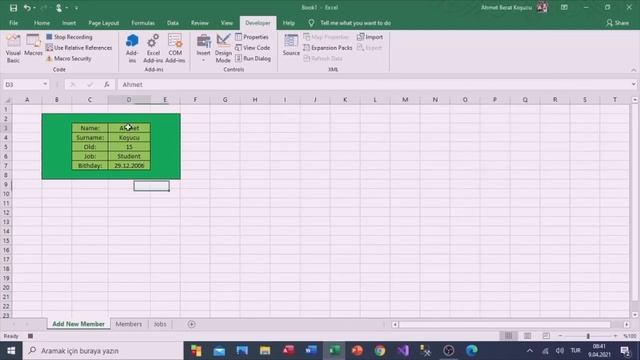Select column header G
Viewport: 640px width, 360px height.
pyautogui.click(x=225, y=100)
